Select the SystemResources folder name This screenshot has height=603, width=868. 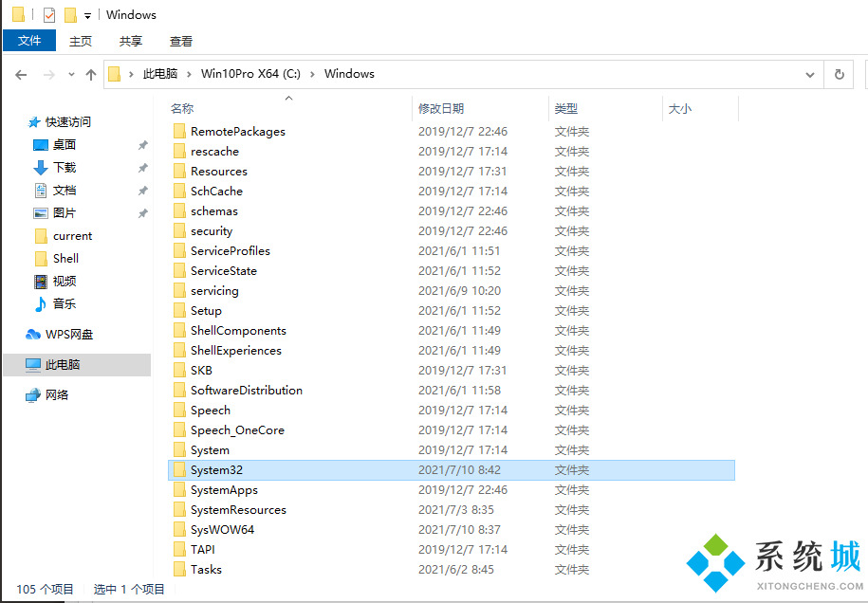pyautogui.click(x=239, y=510)
